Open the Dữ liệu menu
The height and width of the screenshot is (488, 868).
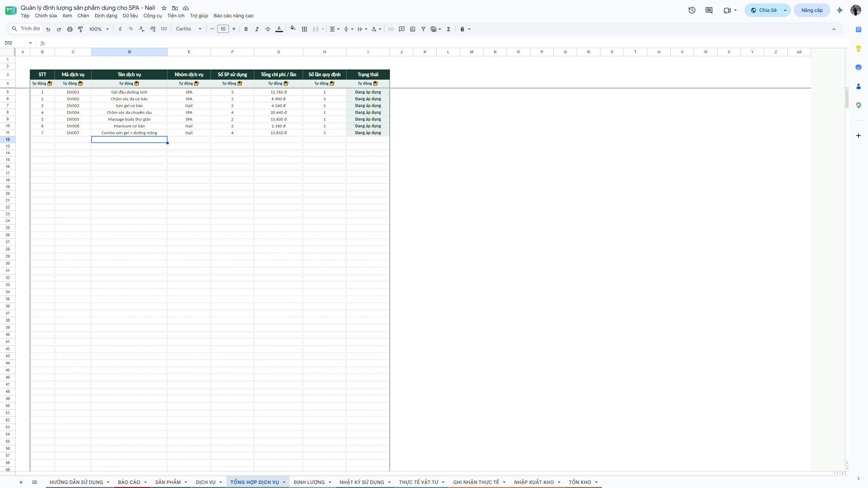tap(130, 16)
